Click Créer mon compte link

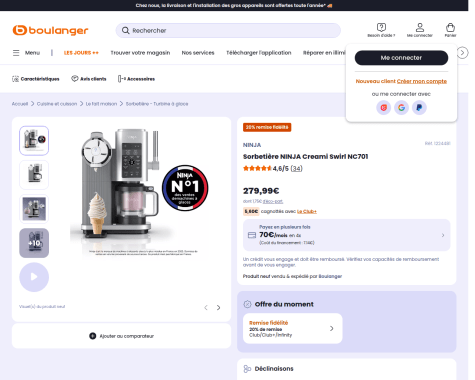(x=422, y=81)
